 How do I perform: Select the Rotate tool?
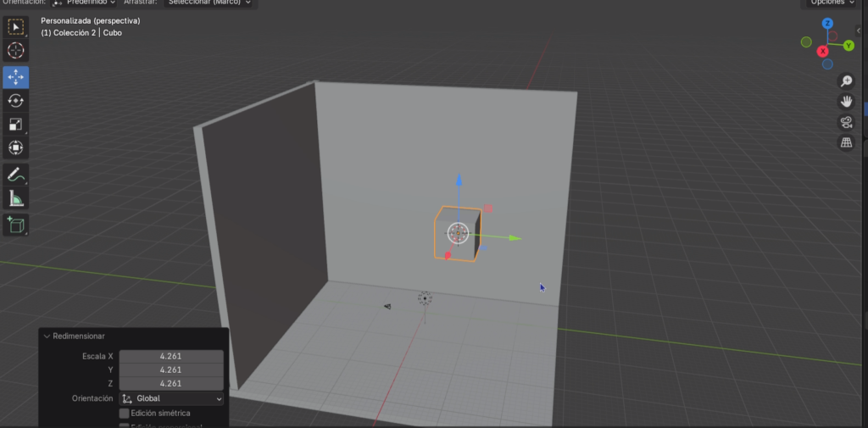click(15, 101)
